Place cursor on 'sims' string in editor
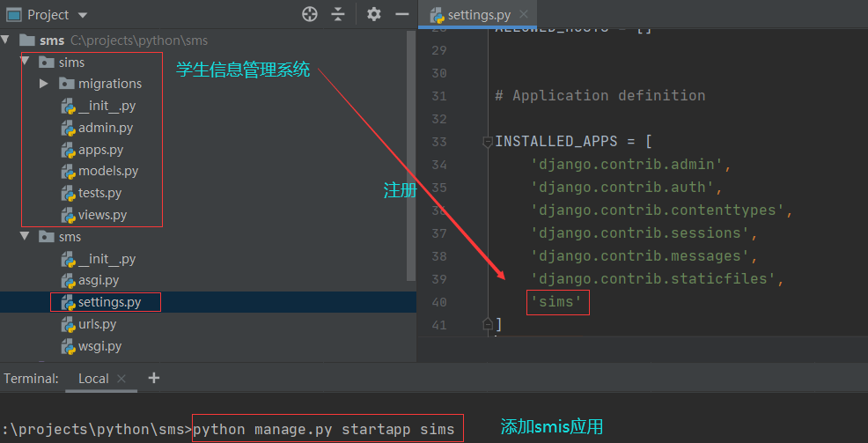Image resolution: width=868 pixels, height=443 pixels. 555,302
